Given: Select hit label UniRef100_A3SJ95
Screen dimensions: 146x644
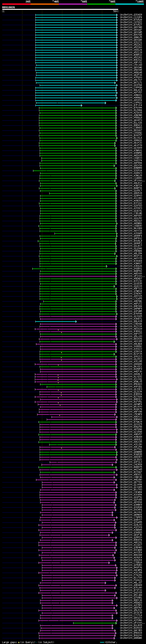Looking at the screenshot, I should pyautogui.click(x=131, y=361).
